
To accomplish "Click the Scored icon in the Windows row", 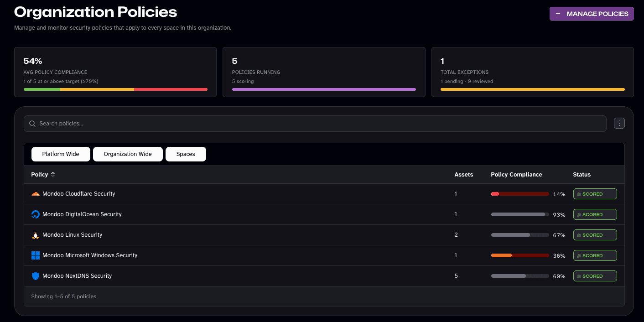I will [579, 256].
